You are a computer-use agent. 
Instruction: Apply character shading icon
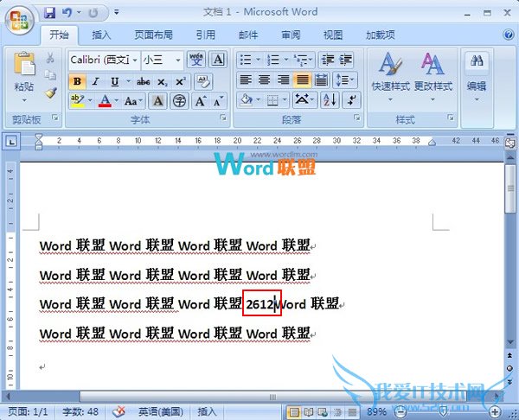click(x=158, y=101)
